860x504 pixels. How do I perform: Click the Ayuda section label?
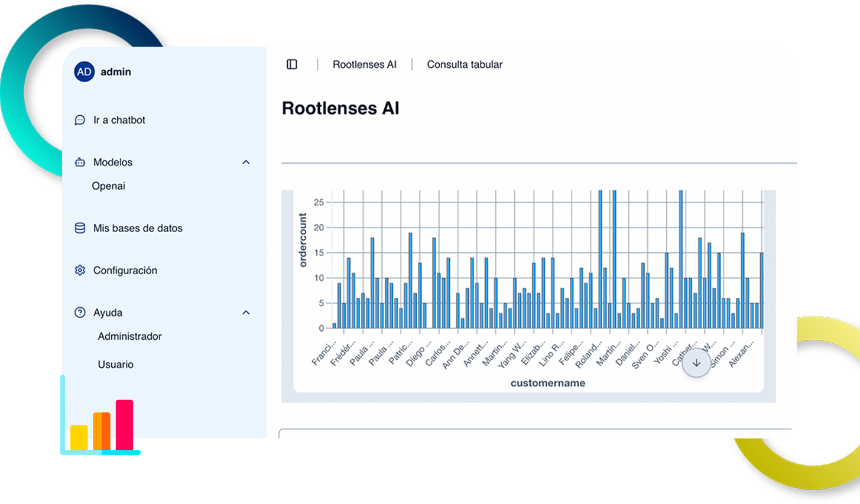coord(108,313)
